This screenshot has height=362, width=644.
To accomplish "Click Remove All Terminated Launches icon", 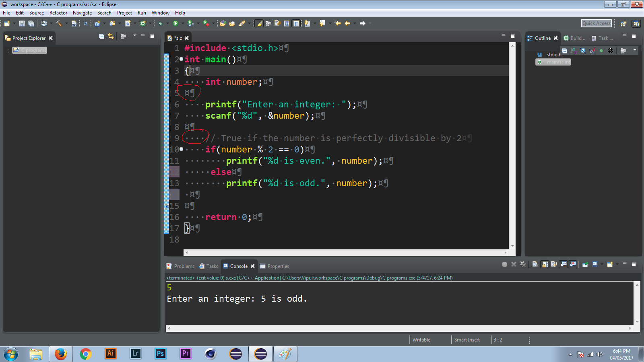I will 523,264.
